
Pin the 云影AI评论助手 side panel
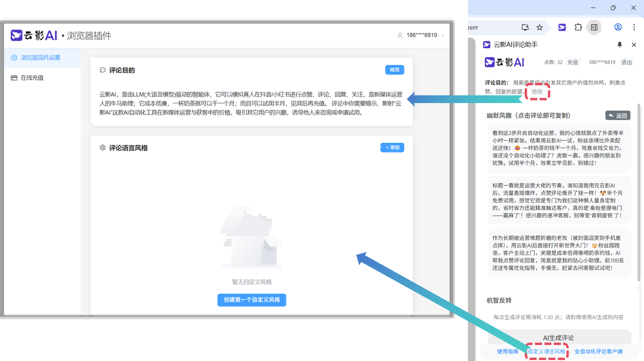pos(620,45)
